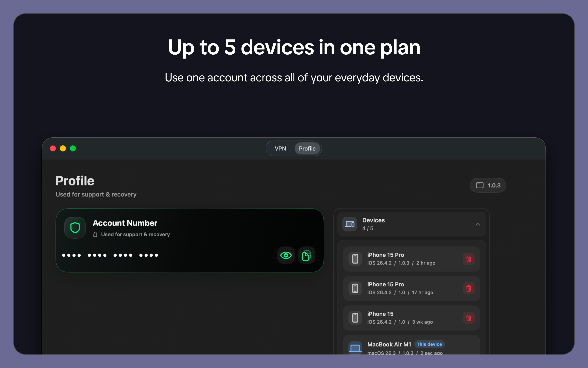The width and height of the screenshot is (588, 368).
Task: Reveal account number with eye icon
Action: [286, 255]
